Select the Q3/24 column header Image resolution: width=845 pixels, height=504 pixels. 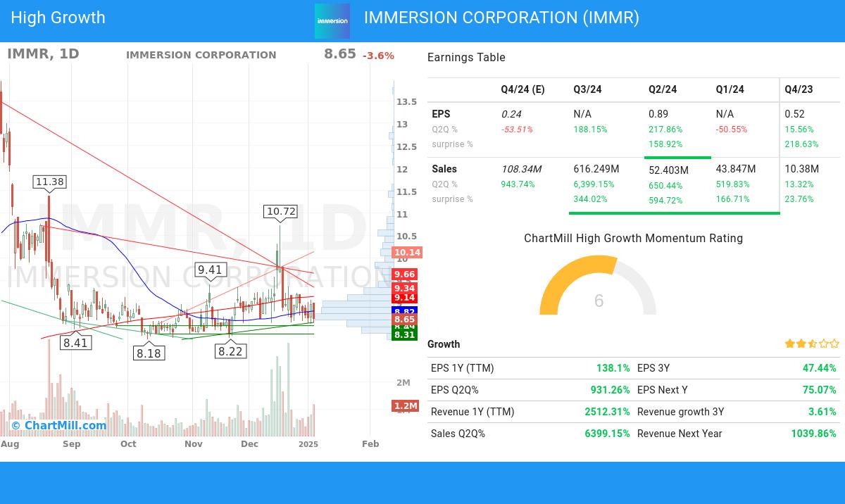(x=587, y=89)
